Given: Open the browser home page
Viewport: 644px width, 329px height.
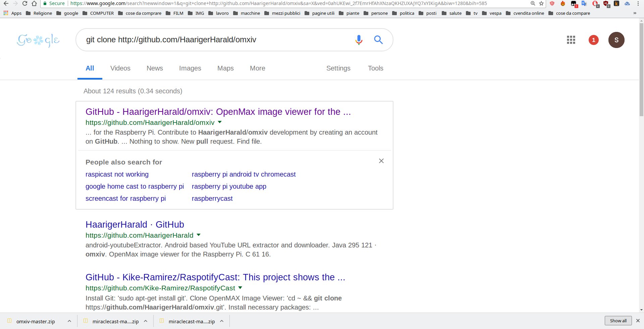Looking at the screenshot, I should tap(34, 3).
